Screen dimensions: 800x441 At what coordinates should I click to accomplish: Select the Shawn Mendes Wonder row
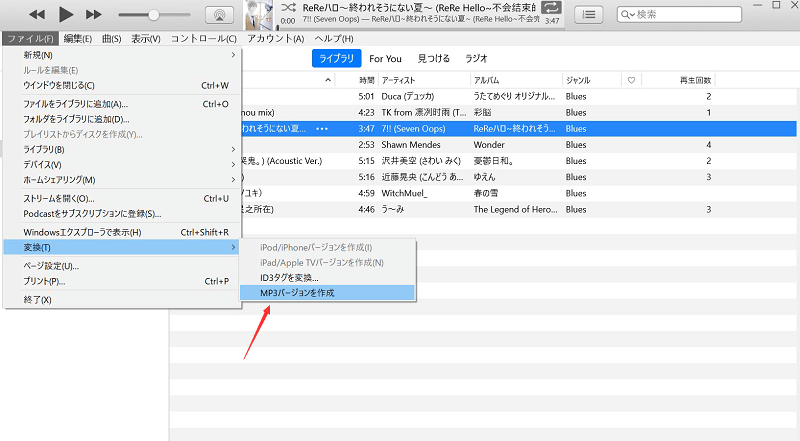483,144
